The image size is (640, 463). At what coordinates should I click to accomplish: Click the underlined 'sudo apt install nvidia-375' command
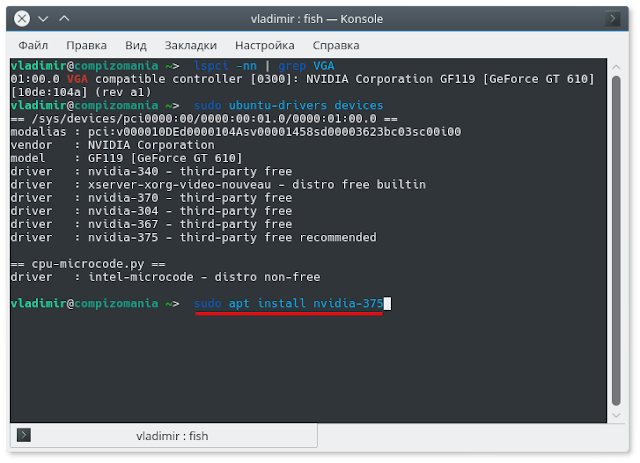coord(289,303)
